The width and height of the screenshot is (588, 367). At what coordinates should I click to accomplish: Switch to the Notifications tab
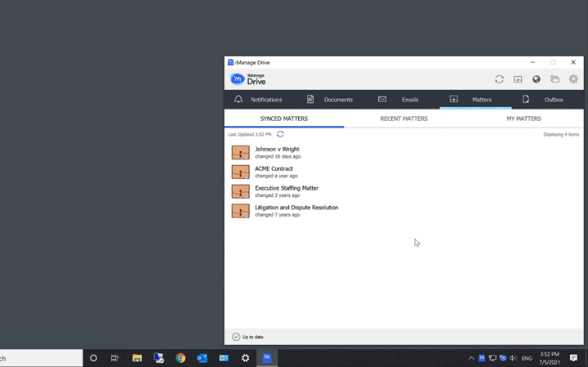coord(258,100)
